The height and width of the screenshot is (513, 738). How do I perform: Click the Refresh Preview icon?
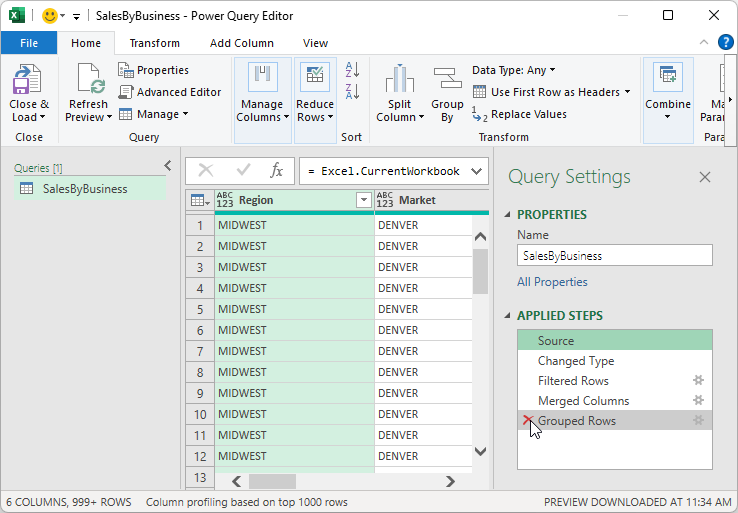pos(91,78)
